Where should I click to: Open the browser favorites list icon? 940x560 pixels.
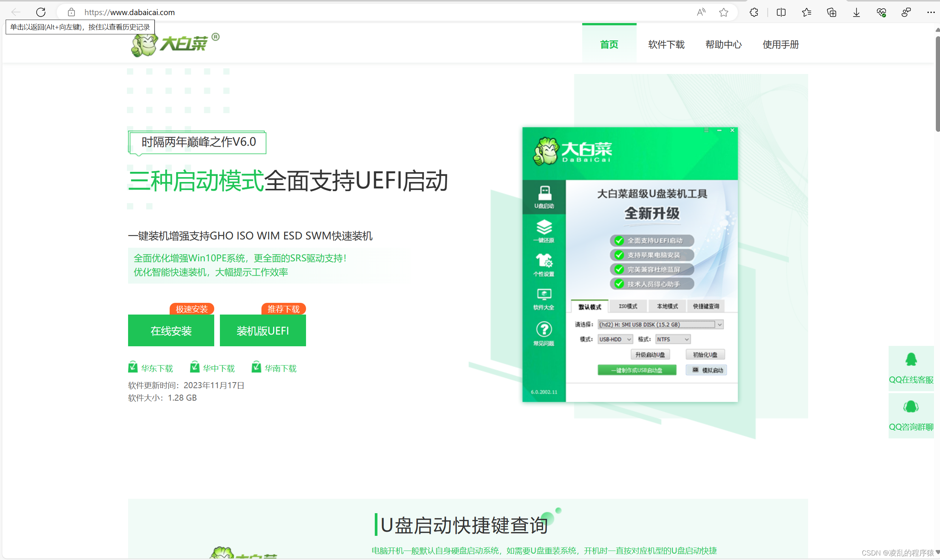tap(806, 12)
